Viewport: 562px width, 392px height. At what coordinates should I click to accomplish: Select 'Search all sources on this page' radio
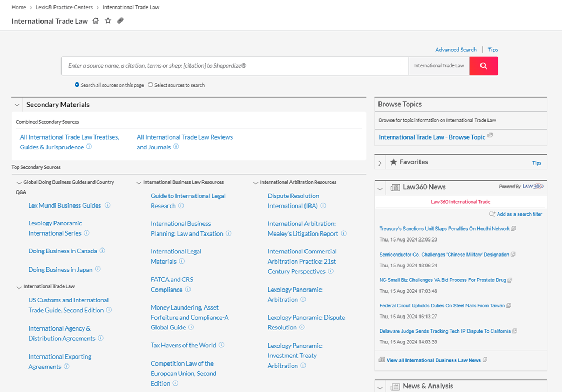pyautogui.click(x=77, y=85)
